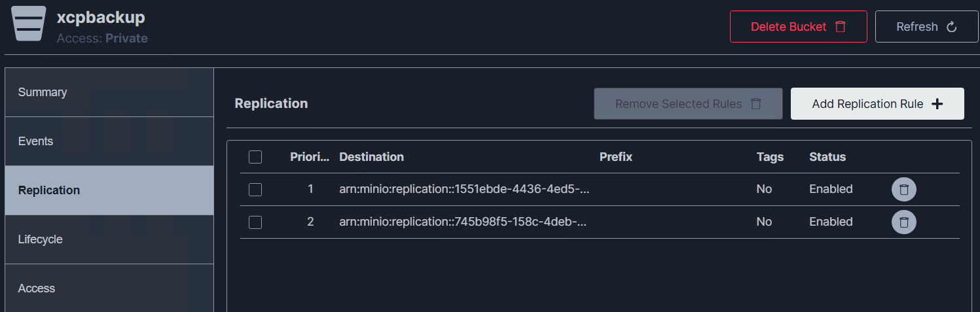Select the Replication tab

[109, 190]
